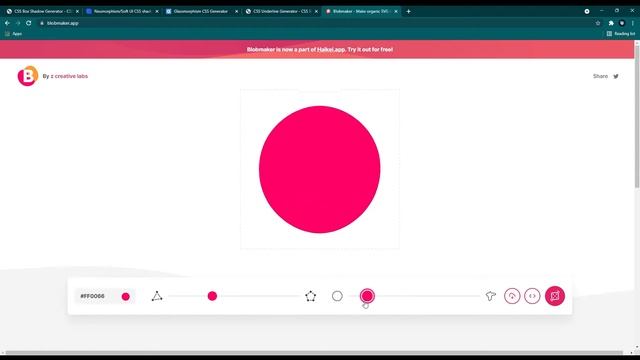The width and height of the screenshot is (640, 360).
Task: Click the pink blob shape preview
Action: (320, 169)
